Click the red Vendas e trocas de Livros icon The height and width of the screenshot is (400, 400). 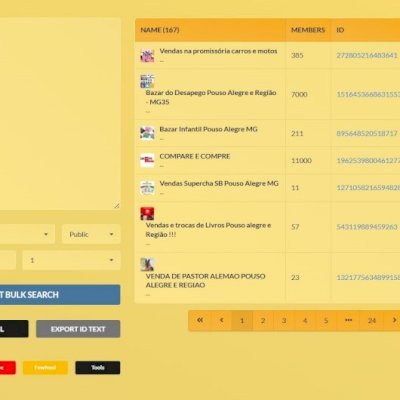[147, 214]
